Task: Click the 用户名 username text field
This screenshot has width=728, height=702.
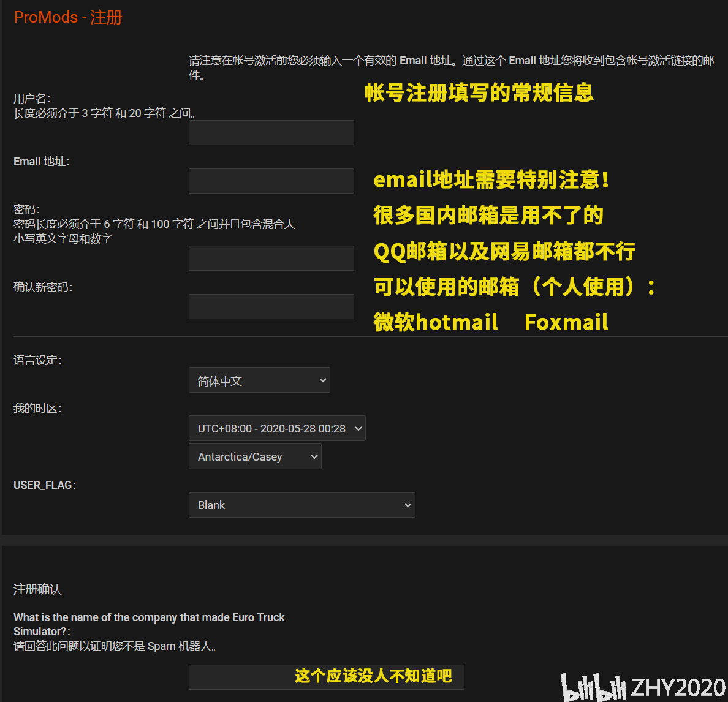Action: tap(271, 132)
